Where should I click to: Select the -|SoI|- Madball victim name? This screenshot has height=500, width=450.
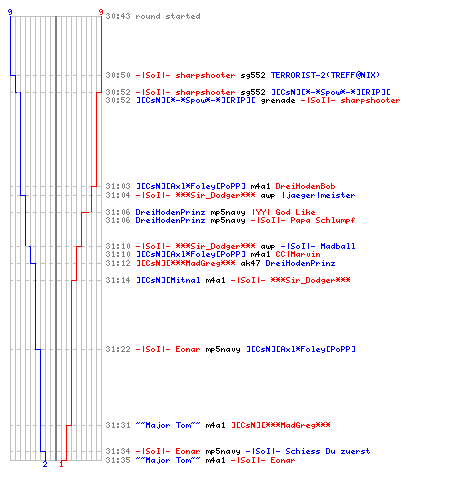pos(318,246)
